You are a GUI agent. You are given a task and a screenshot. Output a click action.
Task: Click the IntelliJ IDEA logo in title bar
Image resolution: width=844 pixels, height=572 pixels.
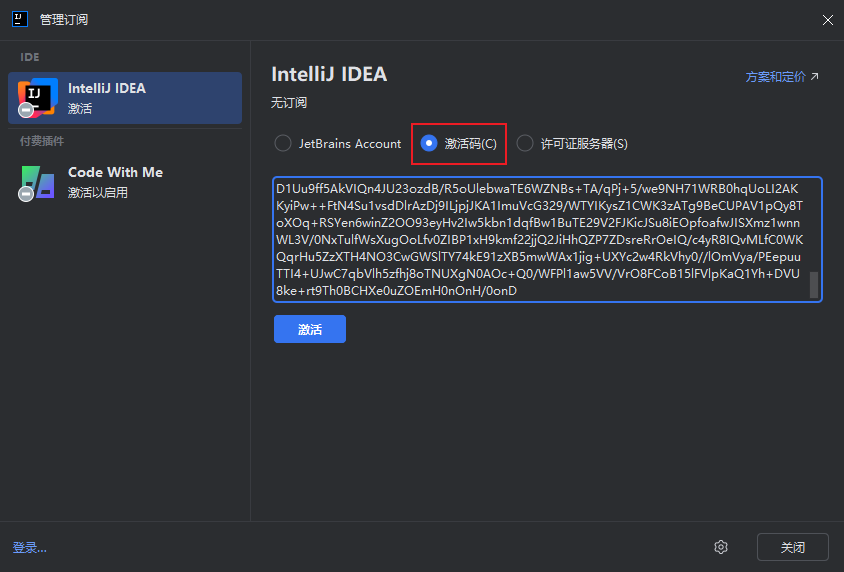click(20, 19)
